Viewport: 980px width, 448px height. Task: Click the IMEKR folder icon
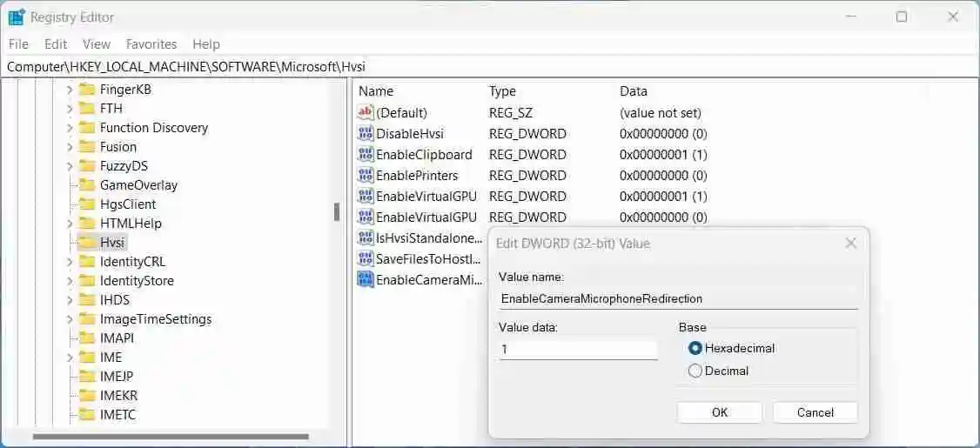pyautogui.click(x=87, y=396)
